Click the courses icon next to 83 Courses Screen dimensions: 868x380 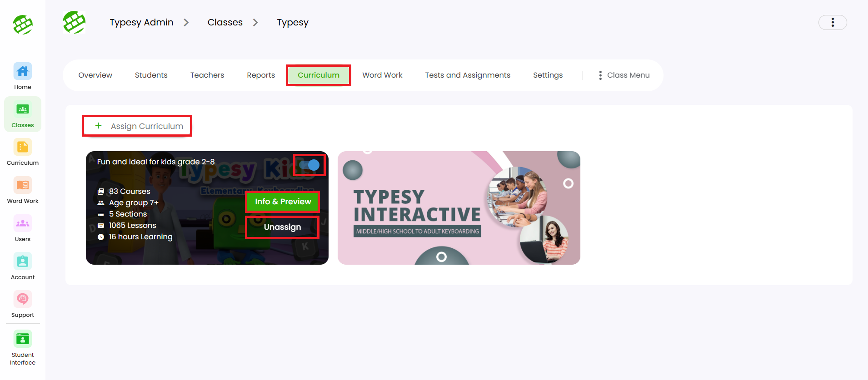pos(101,192)
